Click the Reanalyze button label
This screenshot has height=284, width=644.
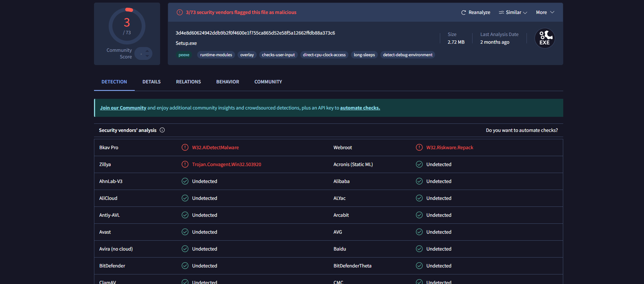click(480, 12)
